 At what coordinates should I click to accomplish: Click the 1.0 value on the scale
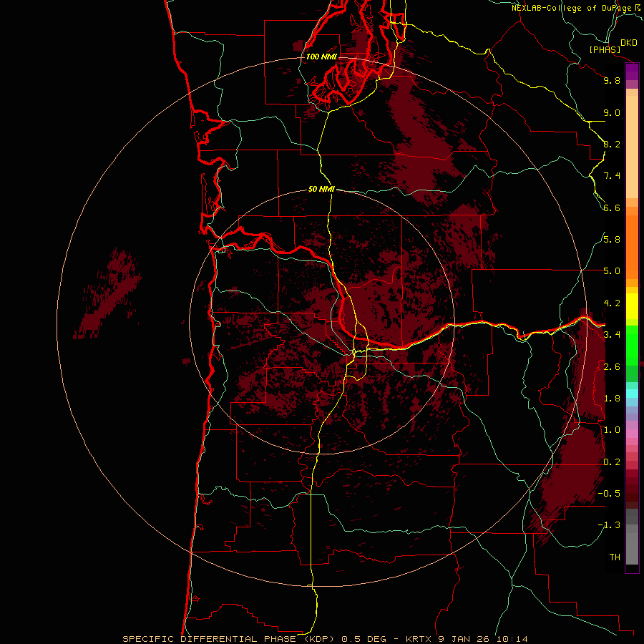click(612, 430)
